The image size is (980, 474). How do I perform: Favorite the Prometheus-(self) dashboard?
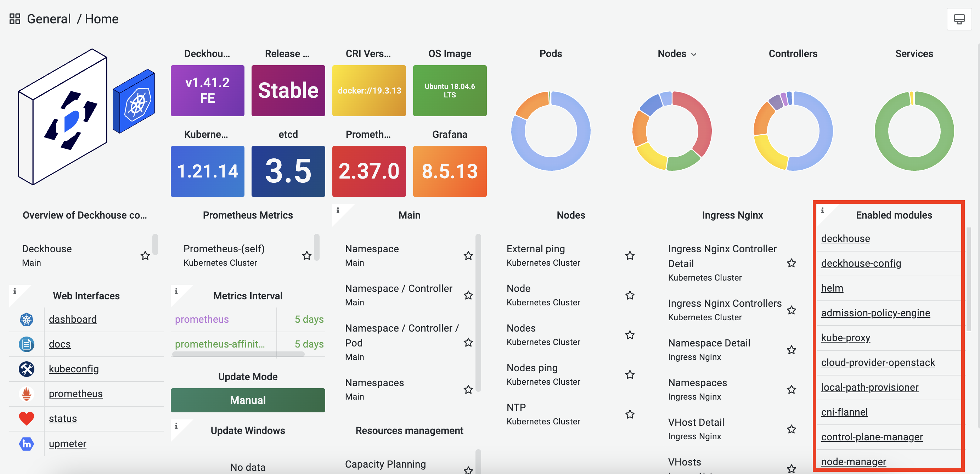tap(306, 255)
